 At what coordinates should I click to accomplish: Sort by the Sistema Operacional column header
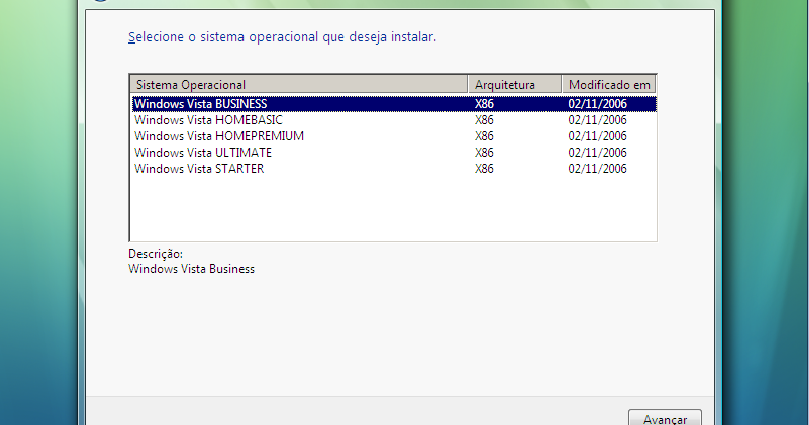(299, 84)
